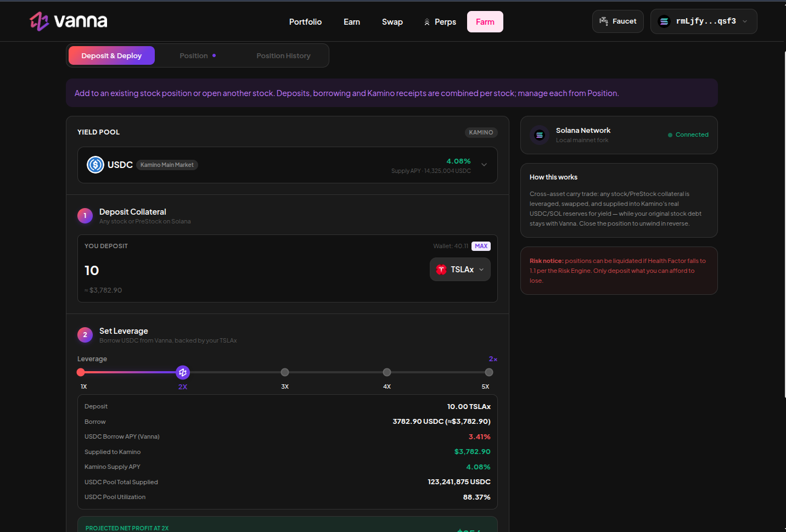The width and height of the screenshot is (786, 532).
Task: Open the wallet account dropdown chevron
Action: [x=745, y=21]
